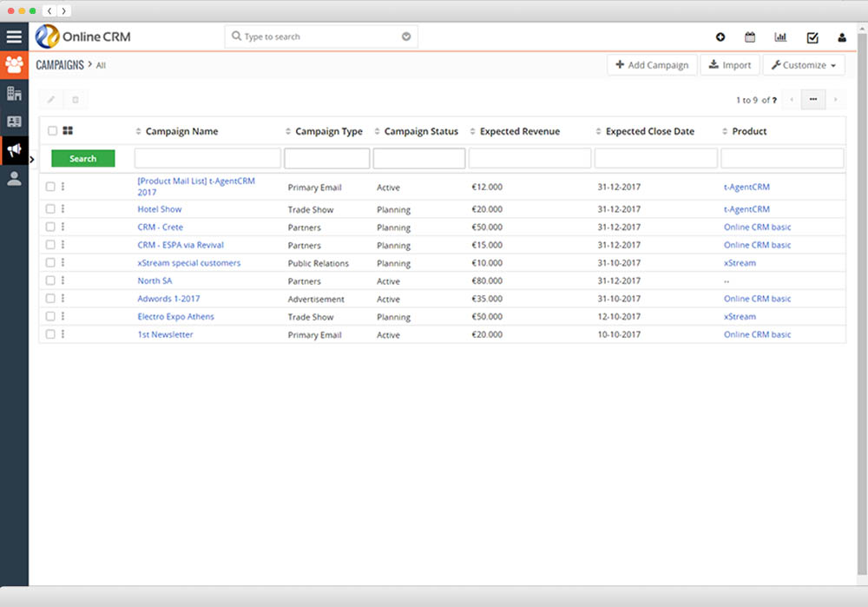Go to previous page arrow
Image resolution: width=868 pixels, height=607 pixels.
(x=792, y=100)
